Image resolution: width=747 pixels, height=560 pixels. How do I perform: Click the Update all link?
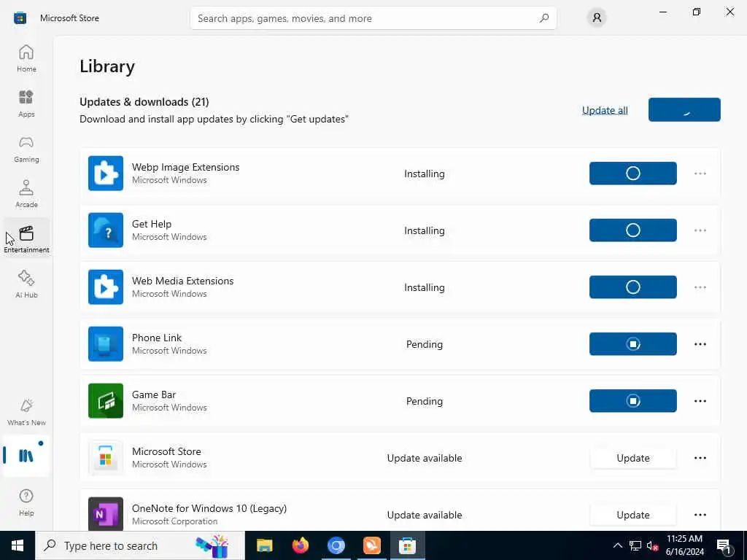[605, 110]
